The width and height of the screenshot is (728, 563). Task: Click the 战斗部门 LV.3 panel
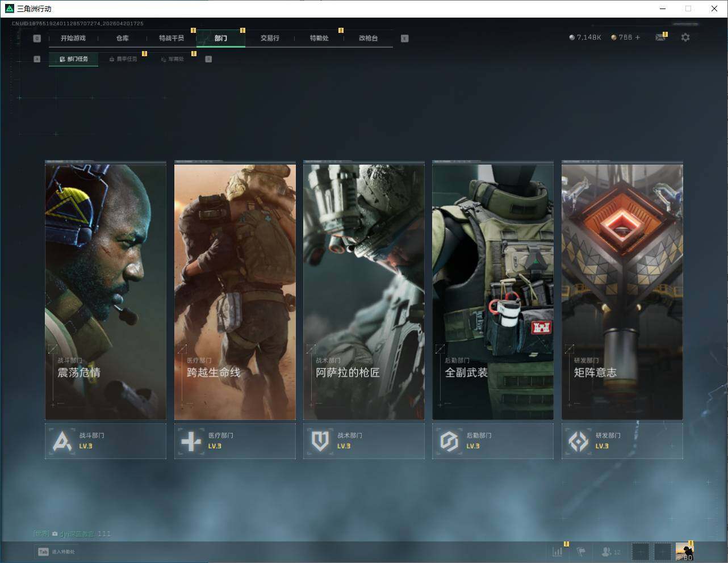pos(106,441)
